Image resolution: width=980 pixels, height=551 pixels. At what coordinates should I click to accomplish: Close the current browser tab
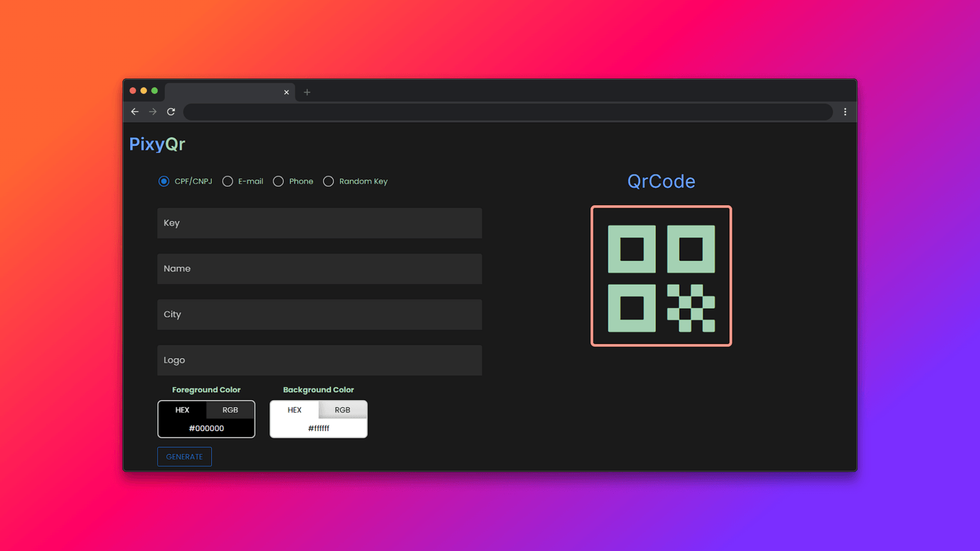point(286,92)
